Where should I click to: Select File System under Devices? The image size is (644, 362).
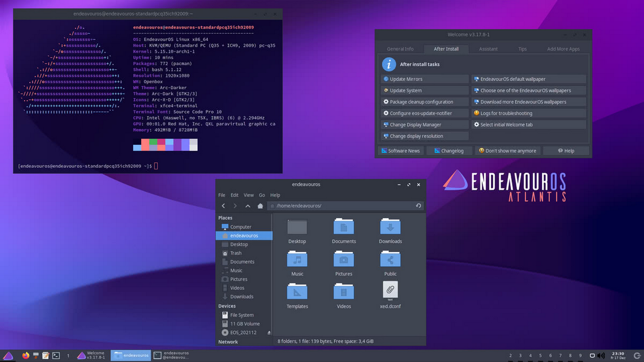244,315
